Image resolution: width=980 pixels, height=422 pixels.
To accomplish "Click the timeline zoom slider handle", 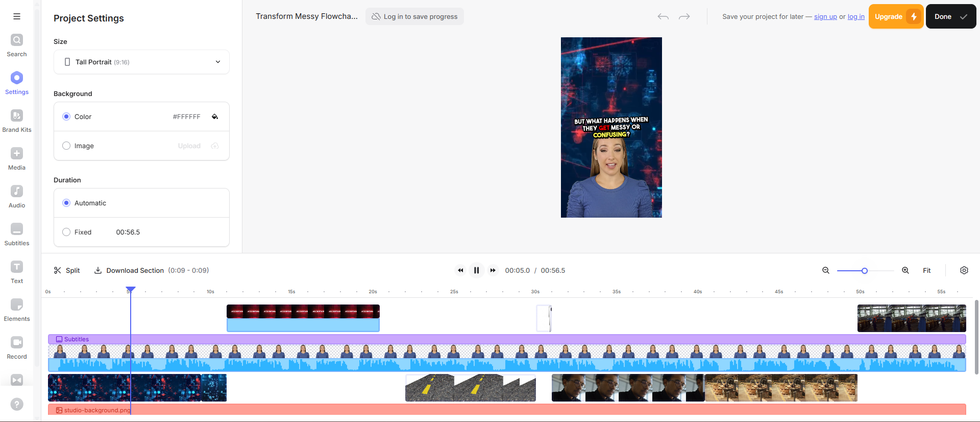I will [865, 271].
